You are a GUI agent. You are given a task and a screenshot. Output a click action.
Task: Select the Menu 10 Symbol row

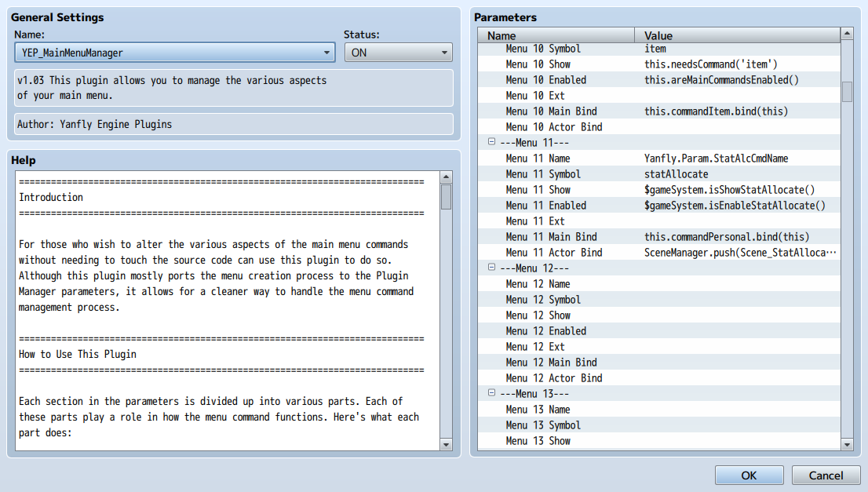658,49
